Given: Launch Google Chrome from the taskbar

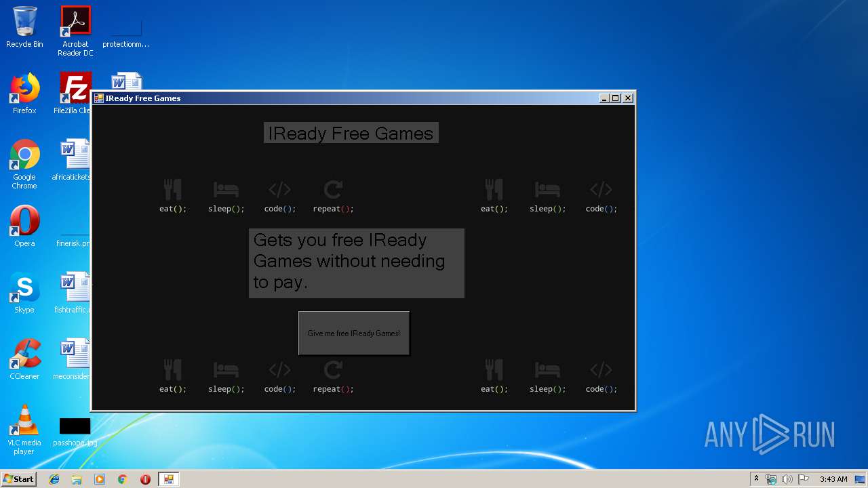Looking at the screenshot, I should point(122,479).
